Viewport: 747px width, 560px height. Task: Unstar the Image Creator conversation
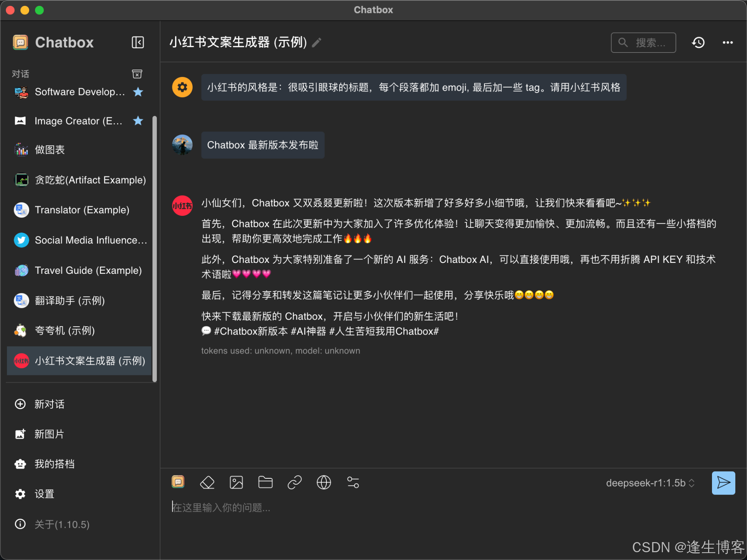tap(138, 121)
